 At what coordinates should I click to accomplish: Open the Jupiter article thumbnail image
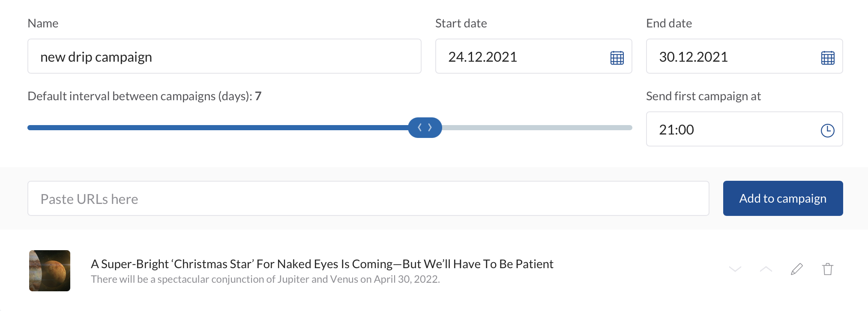50,271
